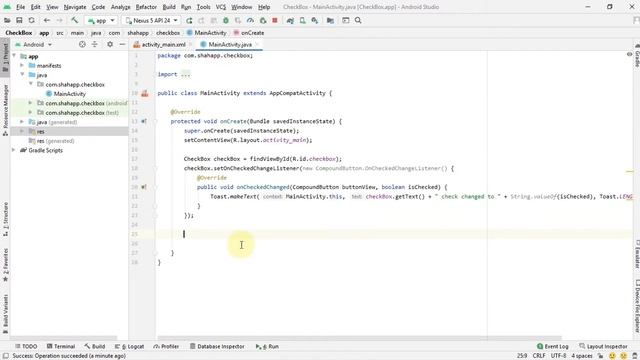The width and height of the screenshot is (640, 360).
Task: Open the Refactor menu
Action: 146,7
